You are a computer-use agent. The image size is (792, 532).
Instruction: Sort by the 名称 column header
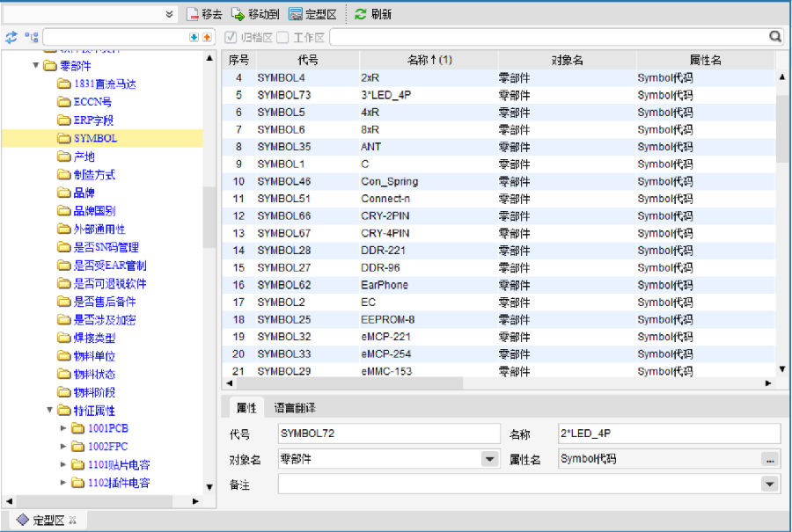click(429, 60)
